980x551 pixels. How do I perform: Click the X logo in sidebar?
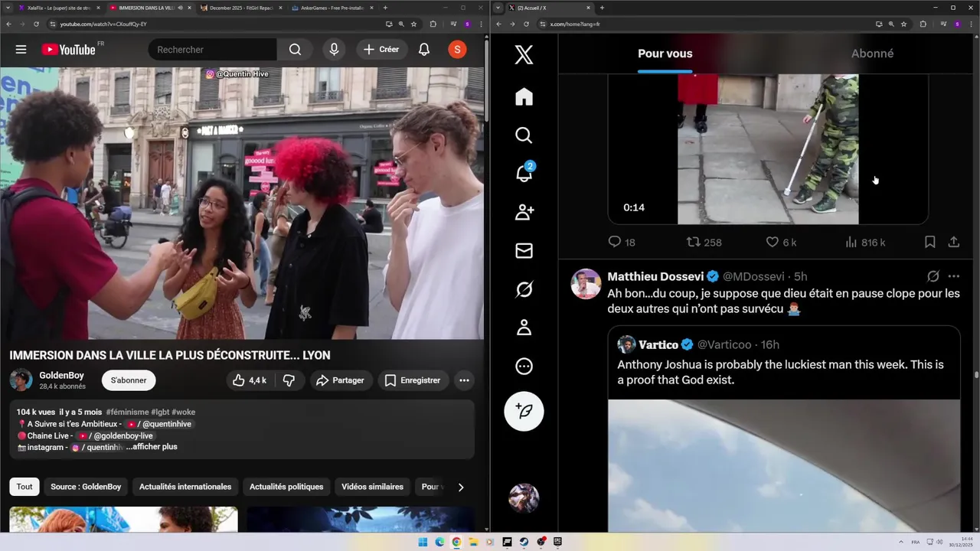tap(524, 54)
